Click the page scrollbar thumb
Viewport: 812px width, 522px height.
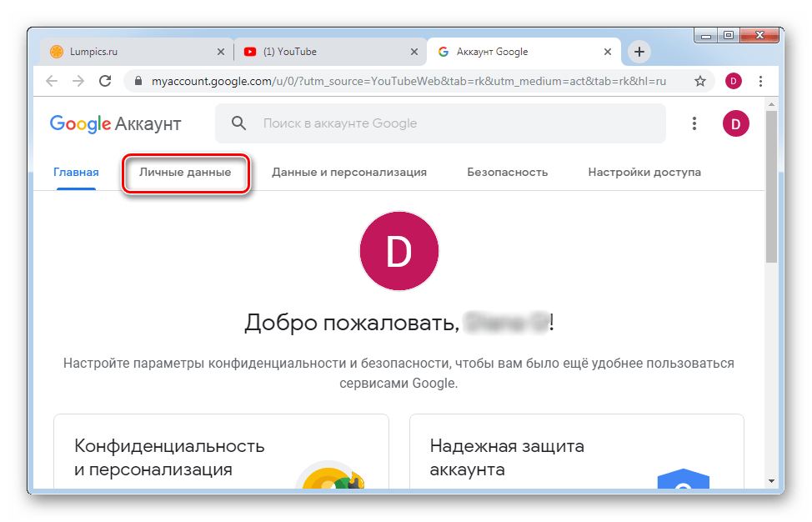point(772,187)
